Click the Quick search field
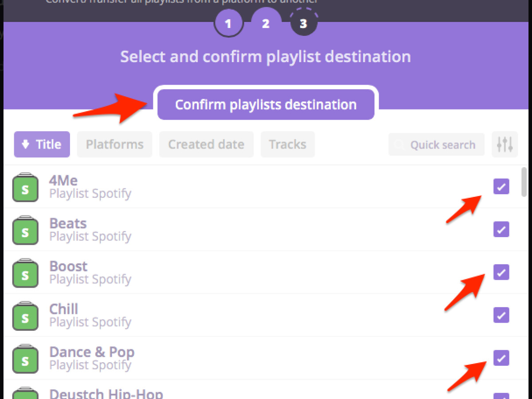Viewport: 532px width, 399px height. (x=437, y=145)
